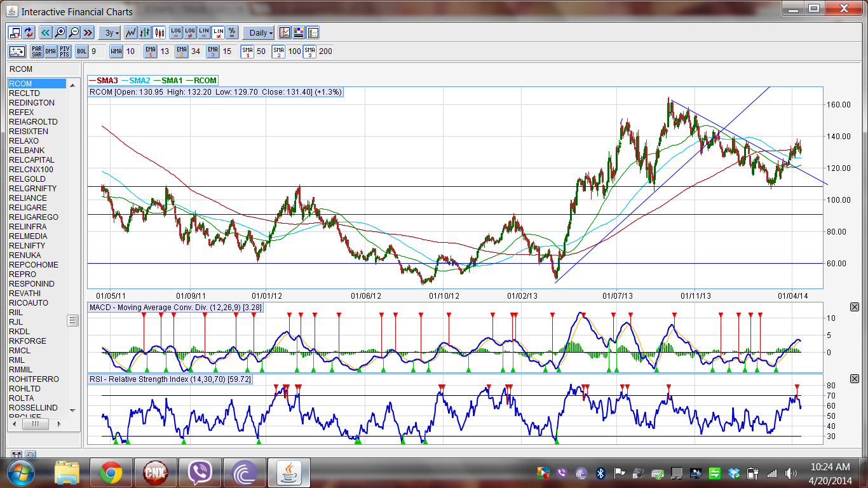Toggle the WMA overlay
868x488 pixels.
point(116,51)
